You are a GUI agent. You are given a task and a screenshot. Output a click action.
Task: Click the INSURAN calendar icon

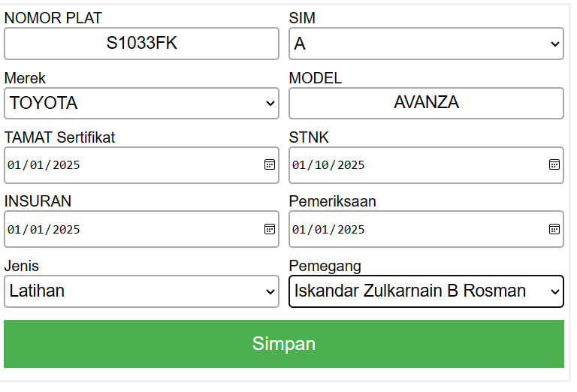click(269, 229)
